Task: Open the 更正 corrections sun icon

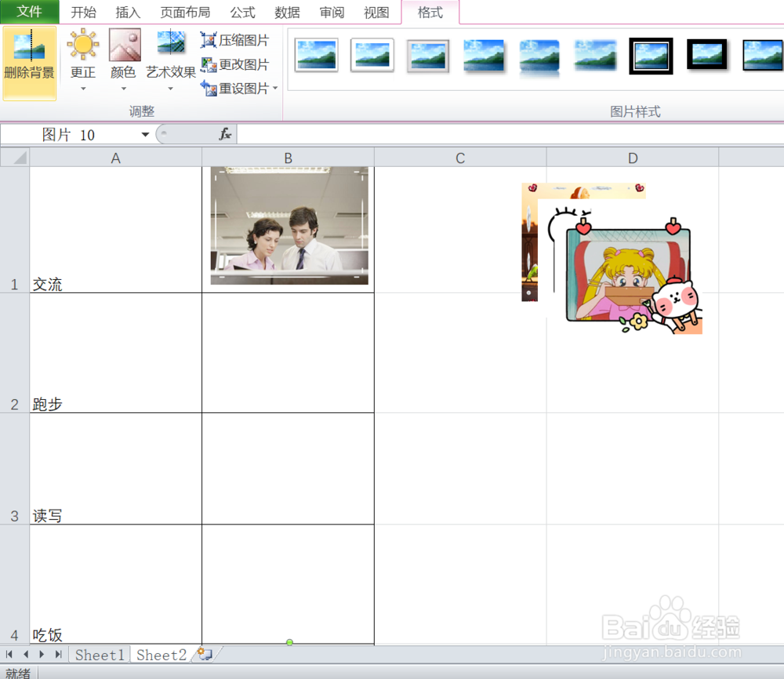Action: point(83,44)
